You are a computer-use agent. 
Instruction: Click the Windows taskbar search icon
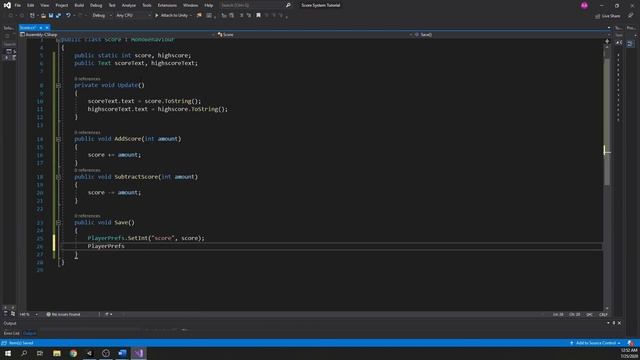24,353
